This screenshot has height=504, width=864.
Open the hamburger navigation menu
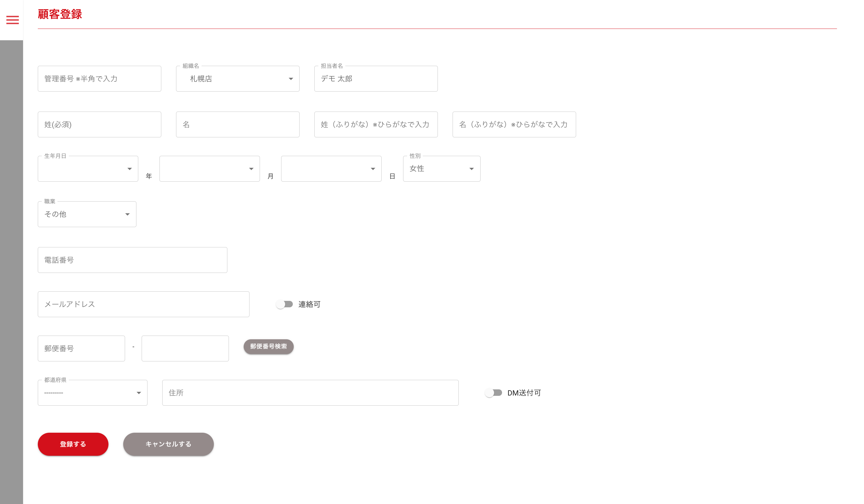tap(12, 20)
